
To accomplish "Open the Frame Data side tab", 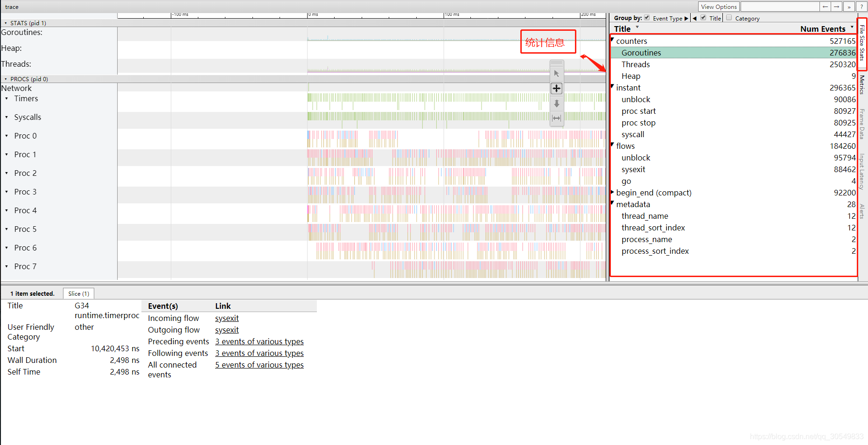I will pos(862,124).
